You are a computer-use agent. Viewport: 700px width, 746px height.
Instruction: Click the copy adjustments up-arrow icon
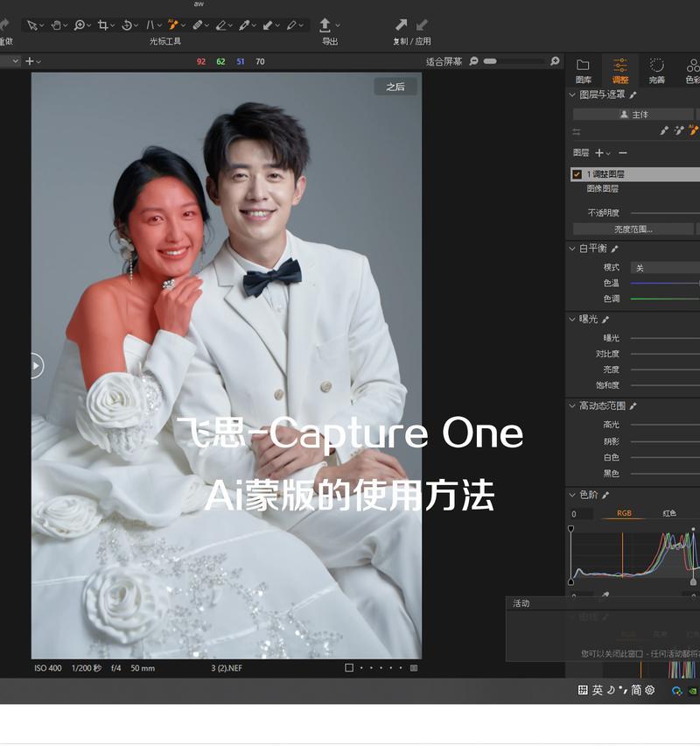tap(402, 25)
